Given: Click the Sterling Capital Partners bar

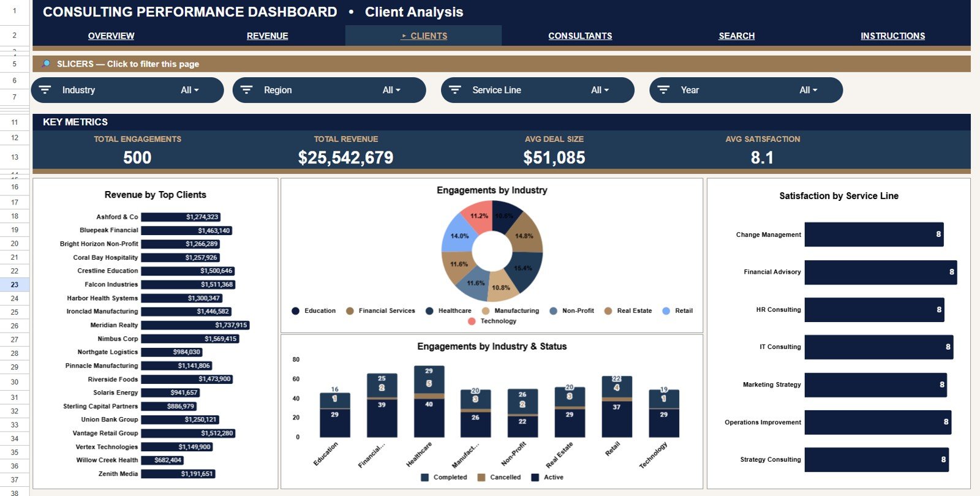Looking at the screenshot, I should (x=168, y=407).
